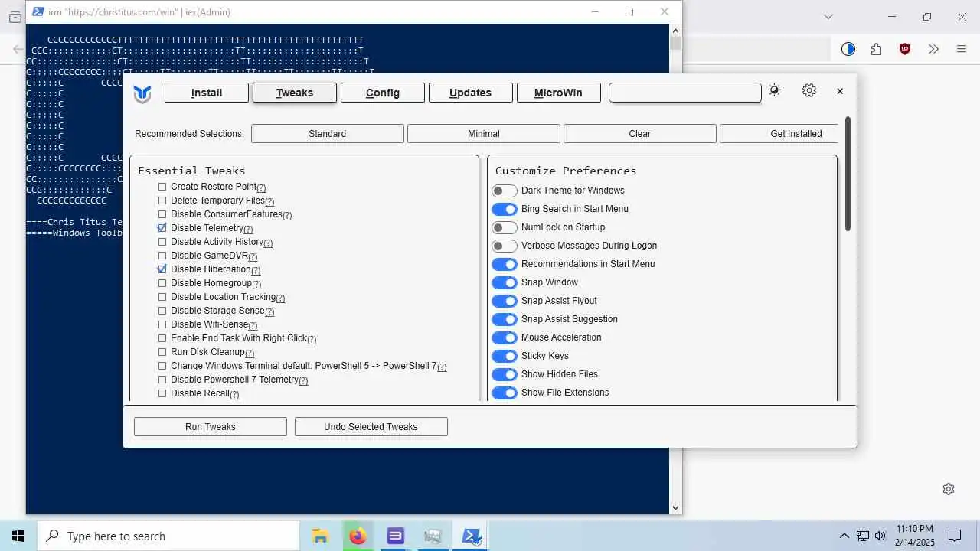
Task: Open WinUtil settings gear icon
Action: point(809,90)
